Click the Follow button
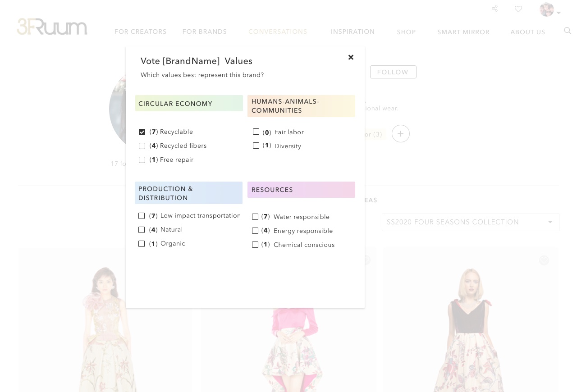 [393, 72]
